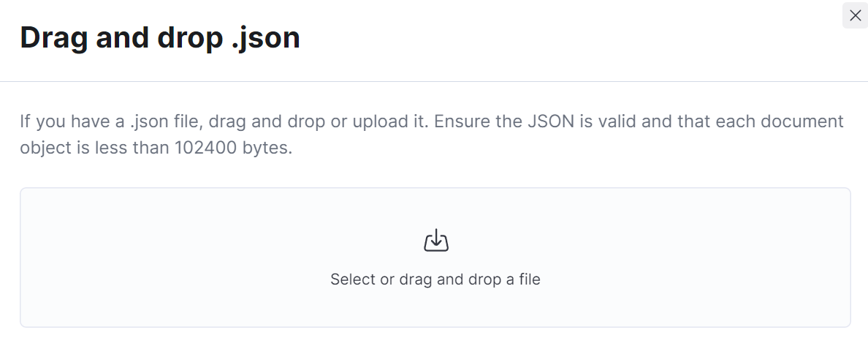
Task: Click "Select or drag and drop a file" text
Action: point(435,279)
